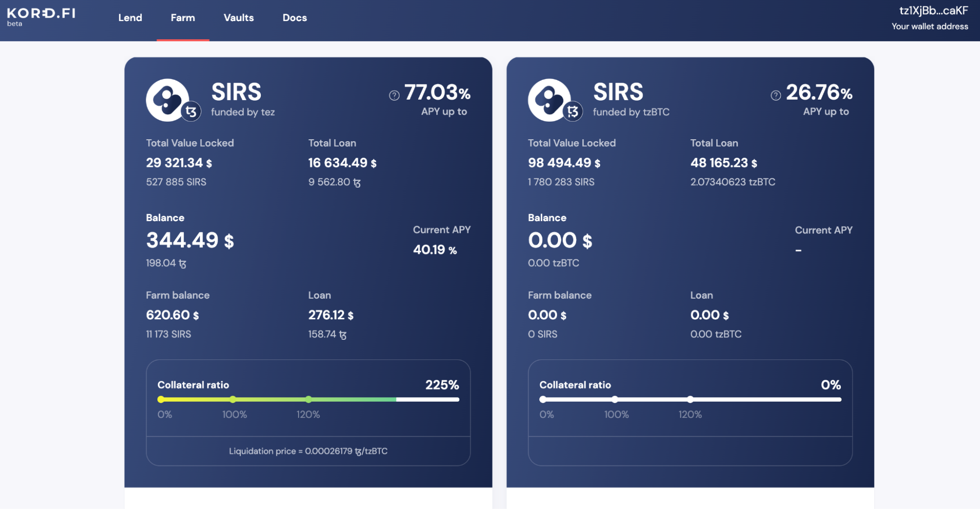Click the help icon beside 26.76% APY
Screen dimensions: 980x509
776,95
